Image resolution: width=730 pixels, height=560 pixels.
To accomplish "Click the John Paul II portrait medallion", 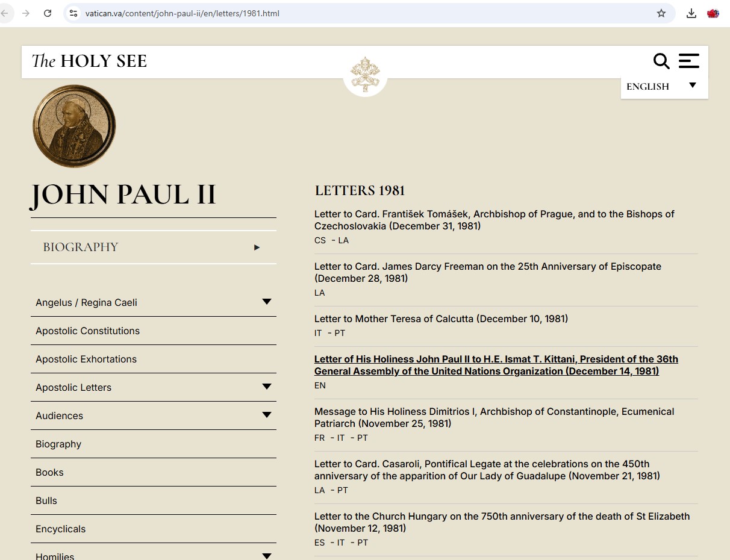I will (x=74, y=126).
